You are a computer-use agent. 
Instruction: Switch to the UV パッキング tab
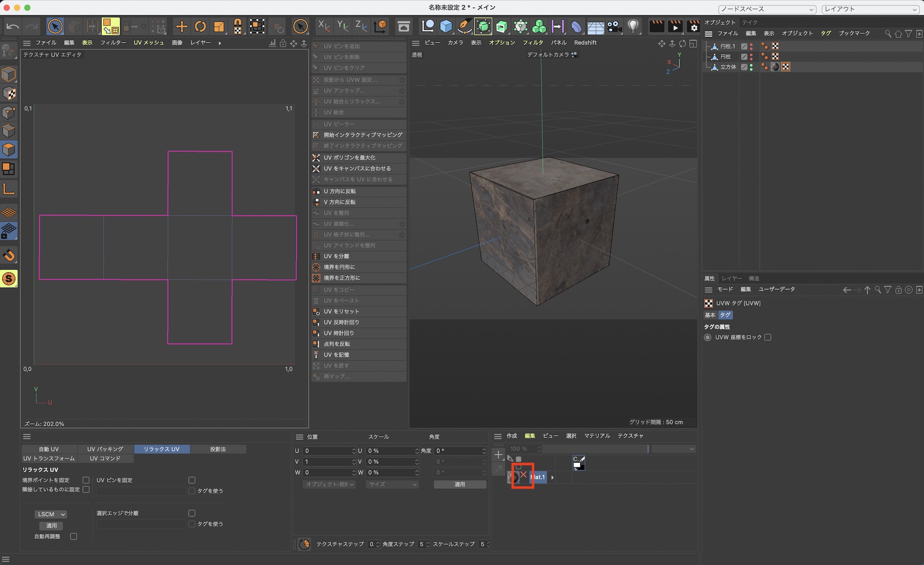(105, 449)
